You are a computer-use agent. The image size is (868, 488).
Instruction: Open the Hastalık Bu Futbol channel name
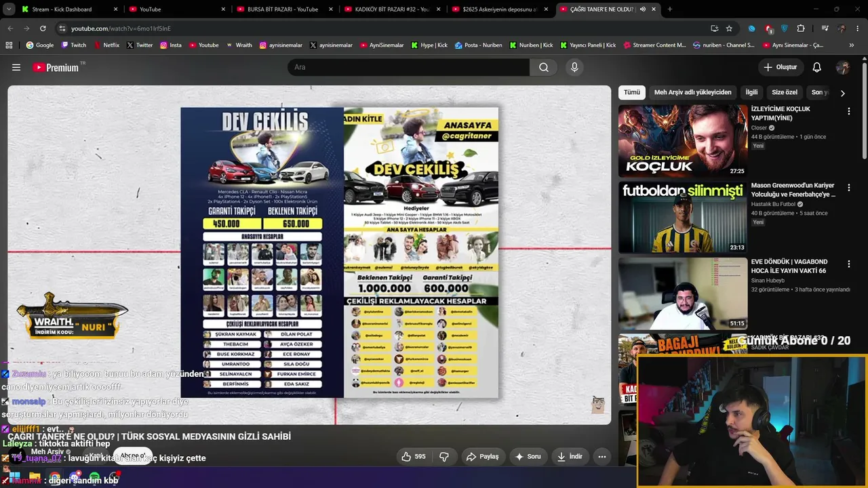pos(773,204)
